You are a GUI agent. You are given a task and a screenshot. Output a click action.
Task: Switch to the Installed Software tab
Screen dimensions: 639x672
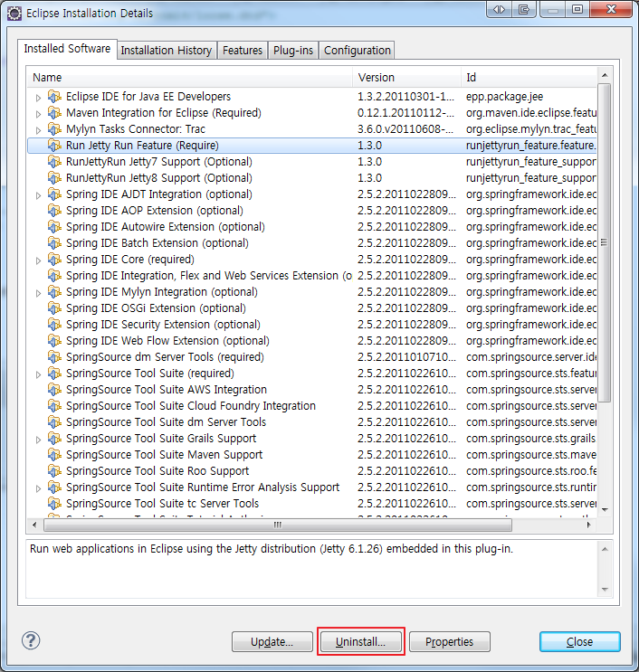pyautogui.click(x=67, y=49)
